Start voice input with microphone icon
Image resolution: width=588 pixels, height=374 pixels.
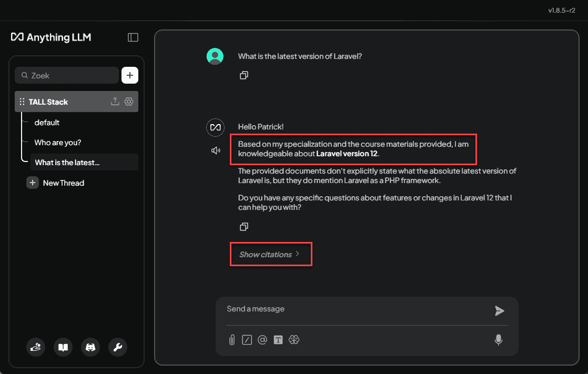pyautogui.click(x=499, y=340)
